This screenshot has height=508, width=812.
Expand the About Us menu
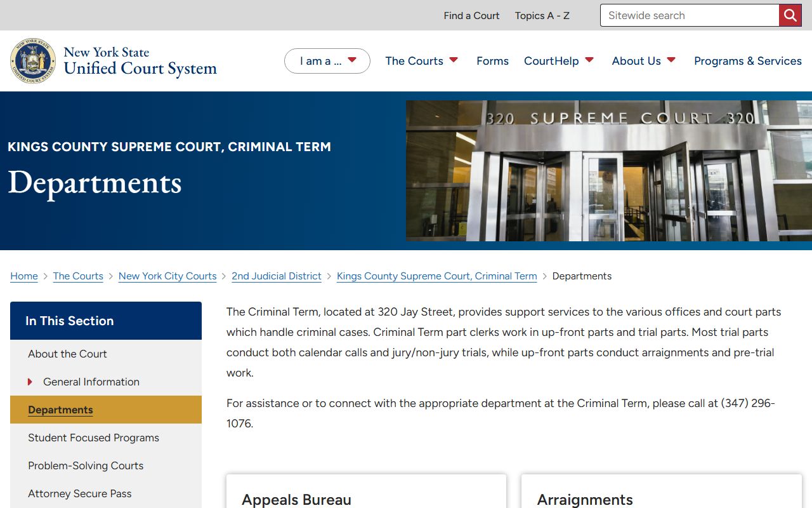point(643,61)
